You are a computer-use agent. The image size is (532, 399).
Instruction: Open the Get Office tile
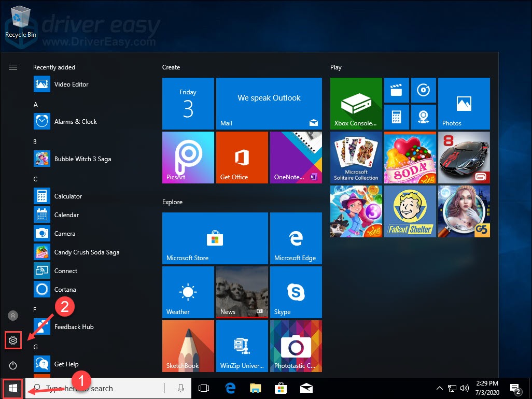point(242,158)
